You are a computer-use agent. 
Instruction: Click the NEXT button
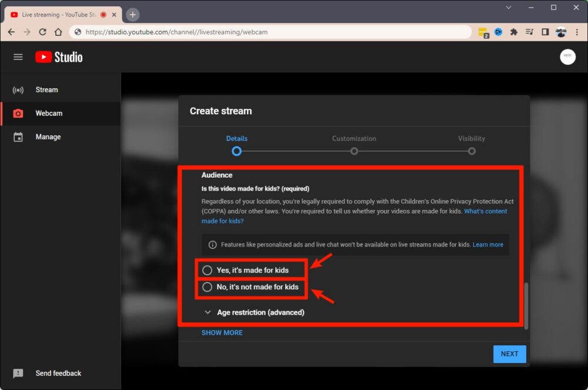(509, 354)
